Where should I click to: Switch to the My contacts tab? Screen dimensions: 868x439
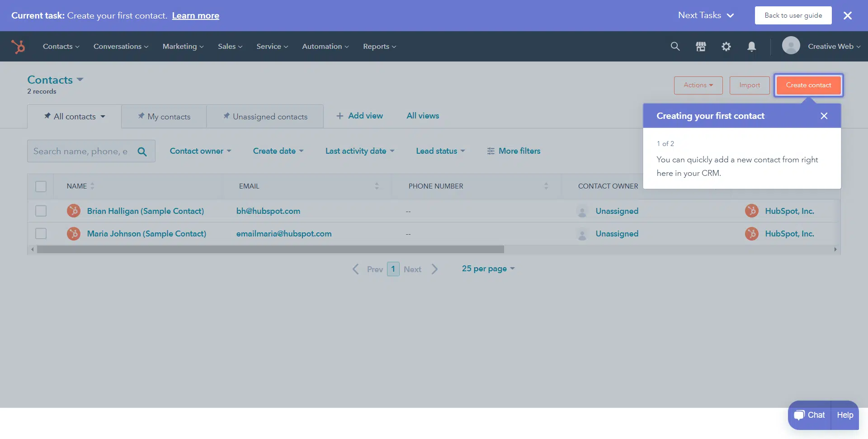pyautogui.click(x=164, y=117)
